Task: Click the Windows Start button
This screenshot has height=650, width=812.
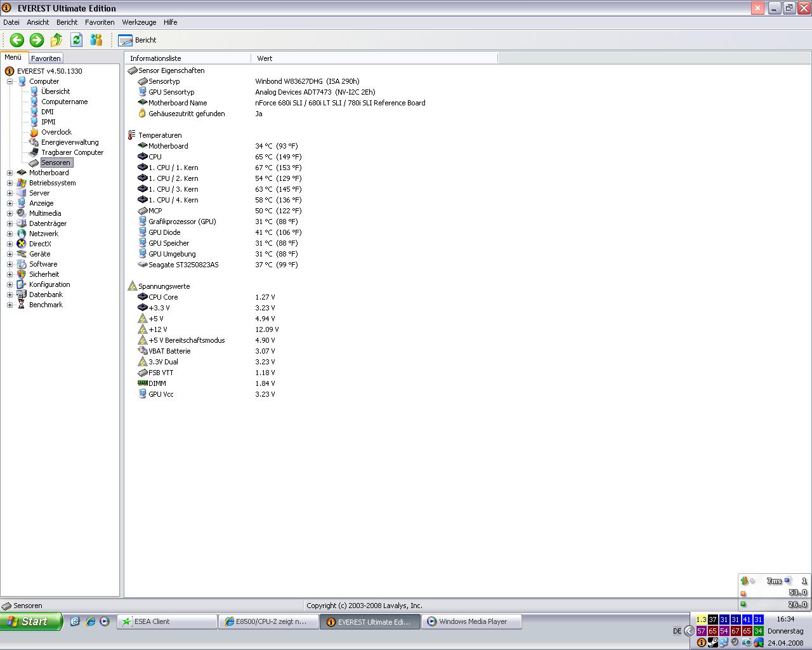Action: coord(31,621)
